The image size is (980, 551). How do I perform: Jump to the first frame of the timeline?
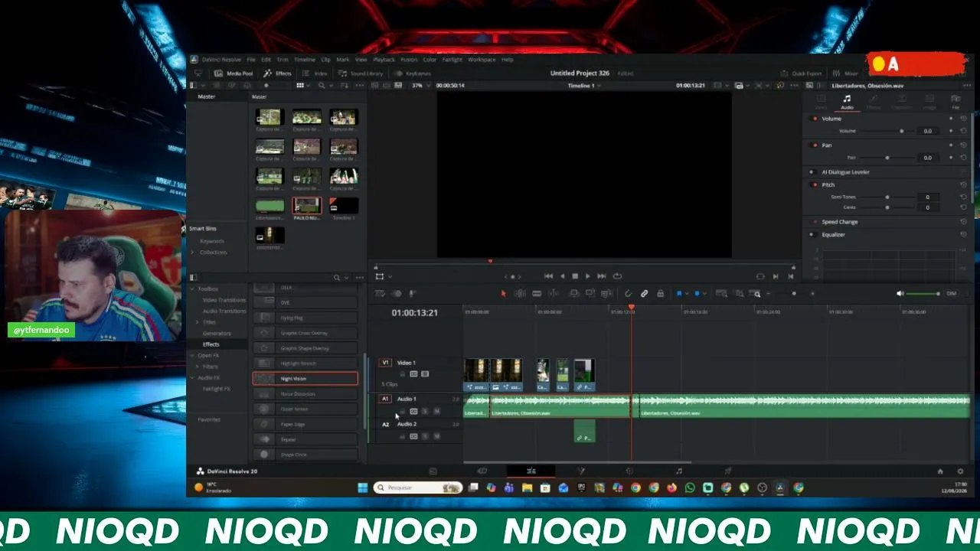click(x=548, y=276)
